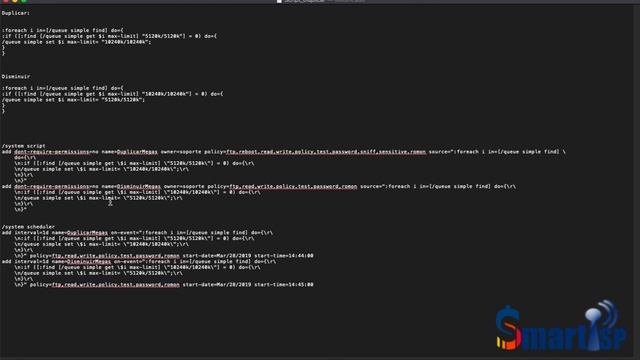Select the "/system scheduler" line
640x360 pixels.
click(x=28, y=227)
